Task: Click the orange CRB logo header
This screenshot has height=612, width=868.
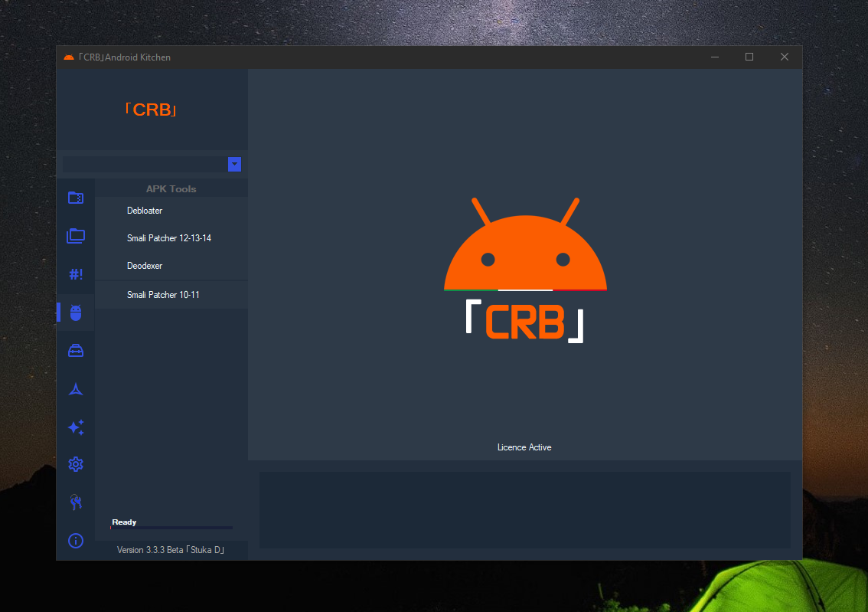Action: pyautogui.click(x=151, y=110)
